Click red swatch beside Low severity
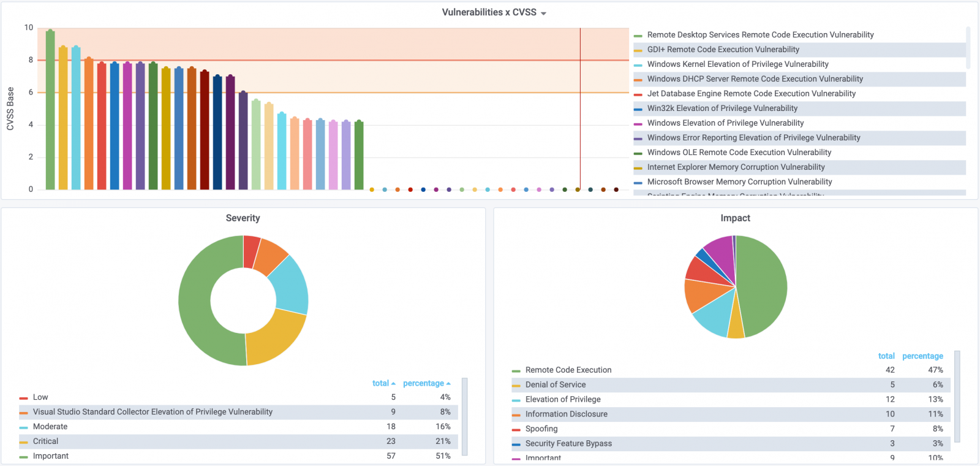 click(x=23, y=398)
